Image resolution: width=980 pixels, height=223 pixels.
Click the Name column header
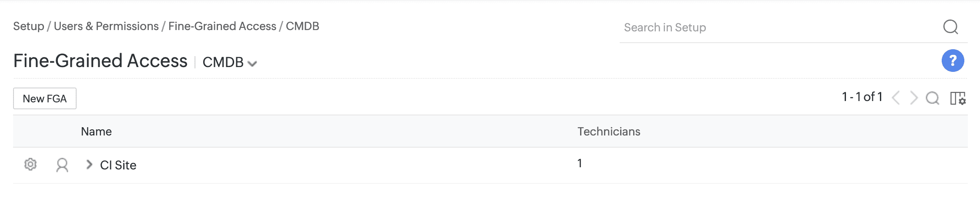[96, 132]
